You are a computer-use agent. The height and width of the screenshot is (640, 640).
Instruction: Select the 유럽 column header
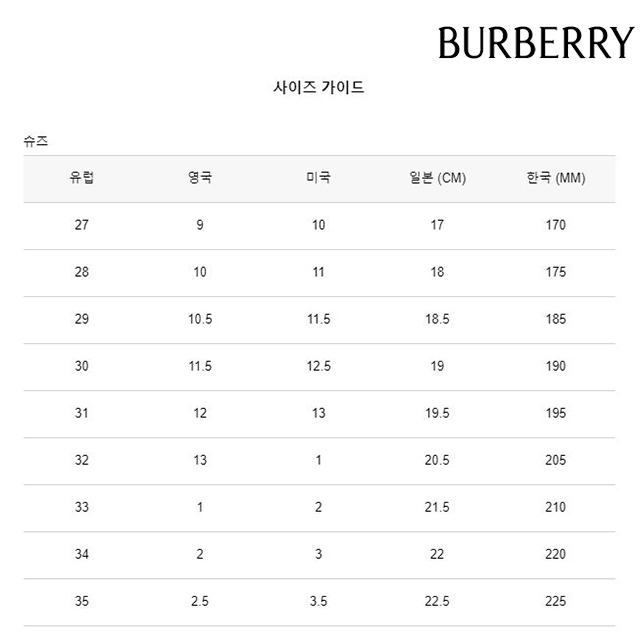[x=82, y=178]
